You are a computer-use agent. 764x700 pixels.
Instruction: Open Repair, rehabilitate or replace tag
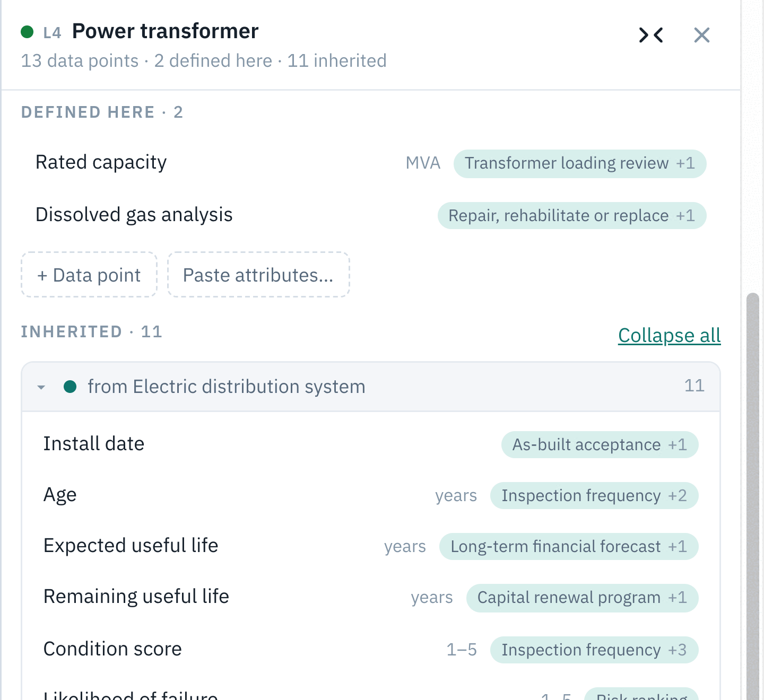click(571, 216)
